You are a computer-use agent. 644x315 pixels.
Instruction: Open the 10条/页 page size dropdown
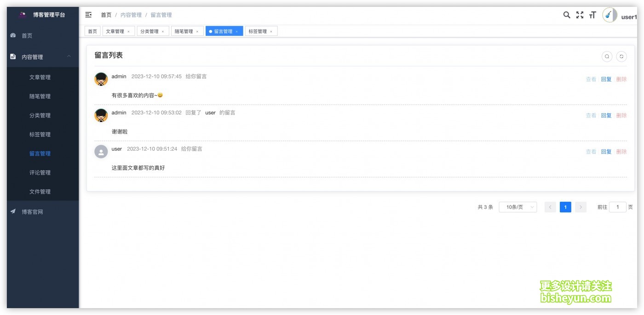pos(518,207)
